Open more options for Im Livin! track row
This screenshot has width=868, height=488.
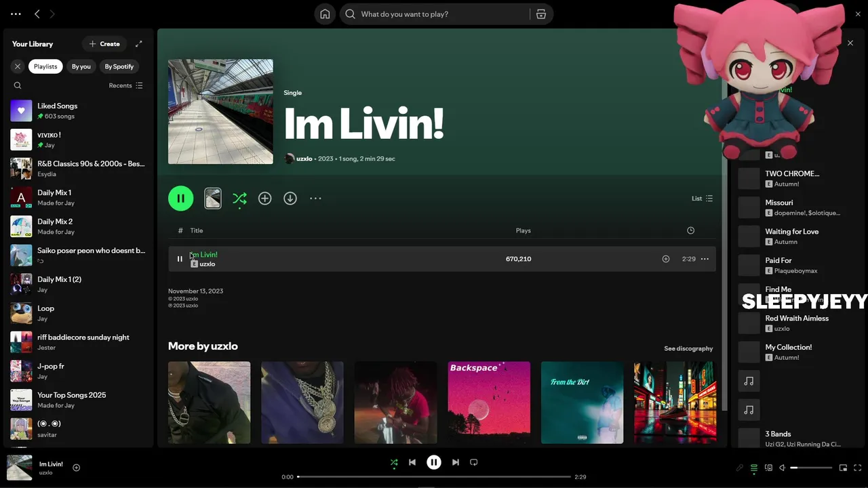click(705, 259)
